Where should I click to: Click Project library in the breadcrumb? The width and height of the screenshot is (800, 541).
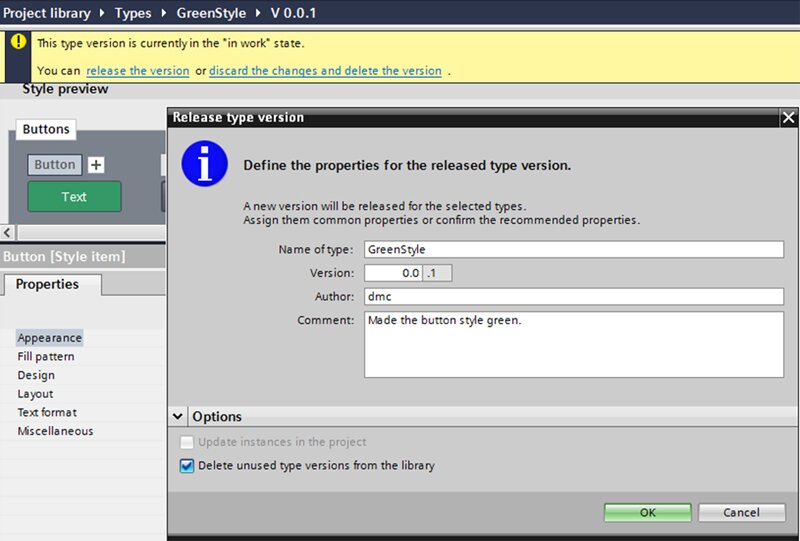click(x=46, y=13)
